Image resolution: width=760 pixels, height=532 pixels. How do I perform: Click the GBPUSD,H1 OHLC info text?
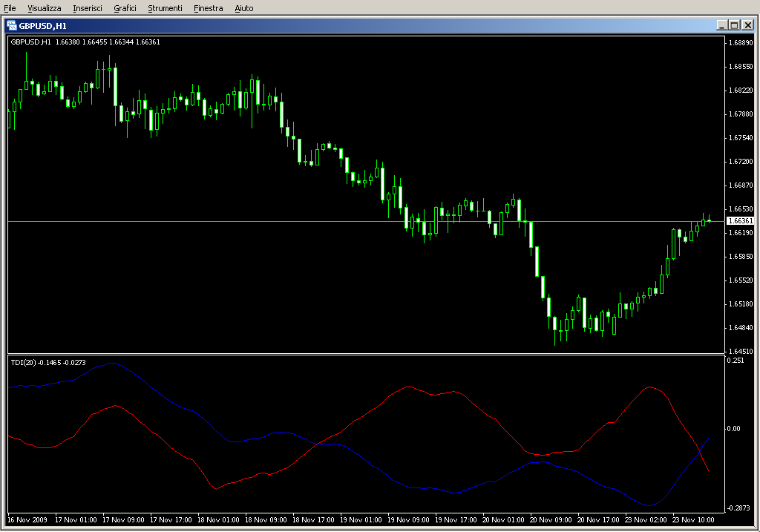click(x=85, y=42)
